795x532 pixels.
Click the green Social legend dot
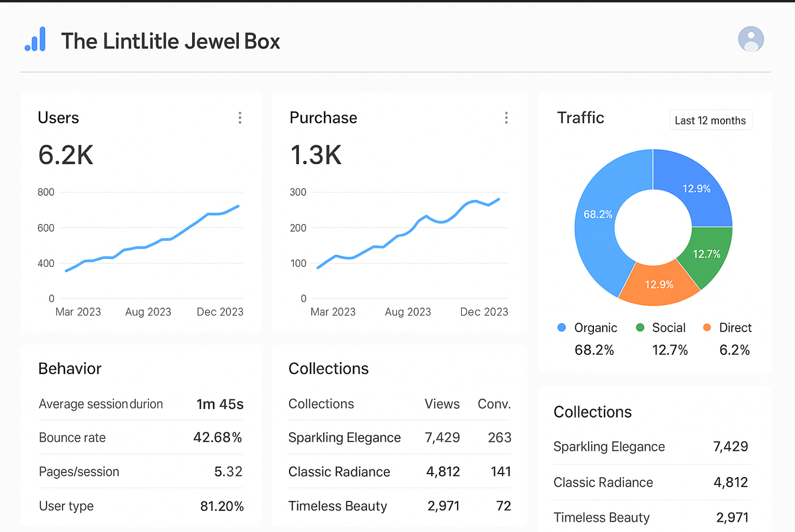[640, 327]
